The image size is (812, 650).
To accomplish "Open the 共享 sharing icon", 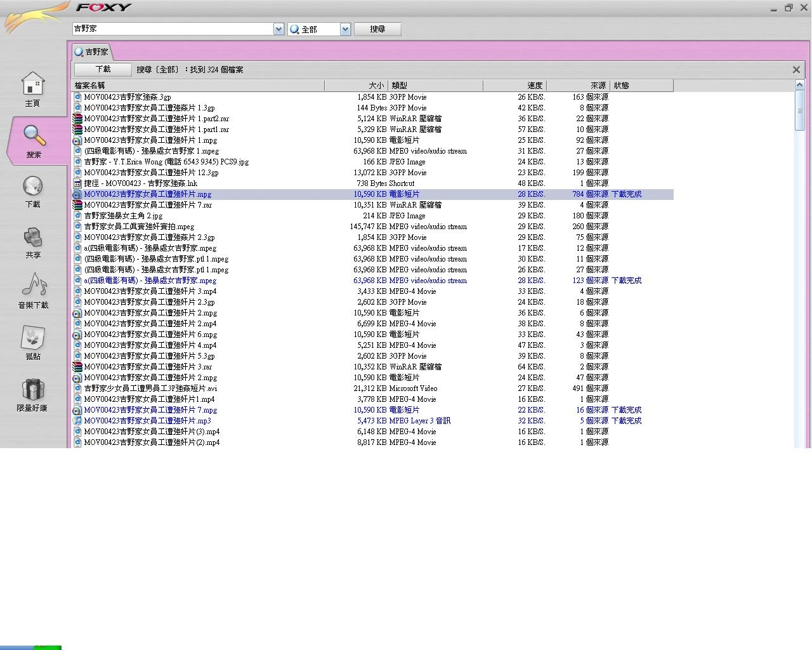I will tap(33, 237).
